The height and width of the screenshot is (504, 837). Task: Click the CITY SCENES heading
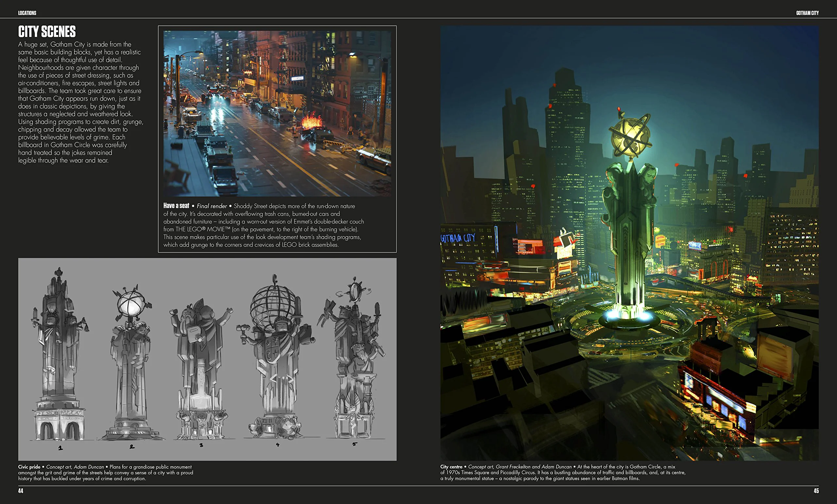[47, 32]
